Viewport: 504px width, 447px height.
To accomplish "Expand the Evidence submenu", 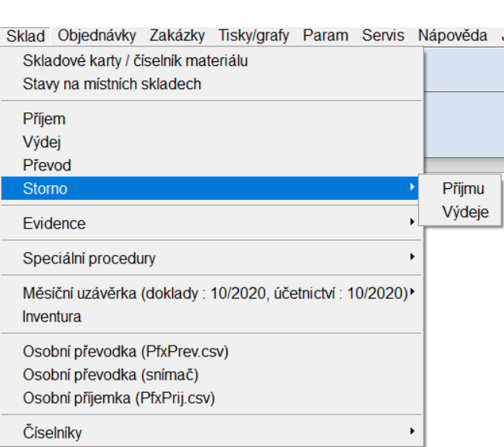I will point(54,224).
